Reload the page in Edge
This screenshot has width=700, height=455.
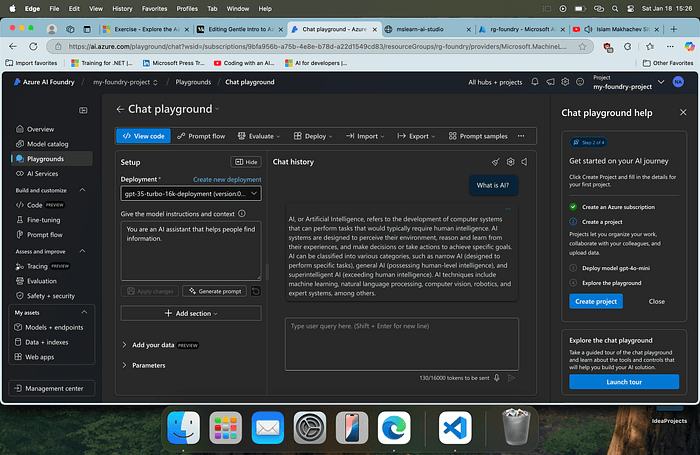33,46
